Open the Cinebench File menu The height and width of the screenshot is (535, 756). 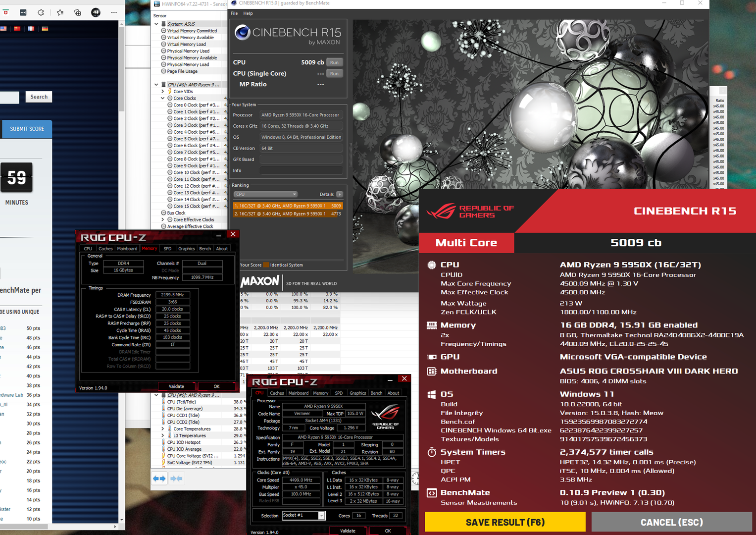[234, 13]
